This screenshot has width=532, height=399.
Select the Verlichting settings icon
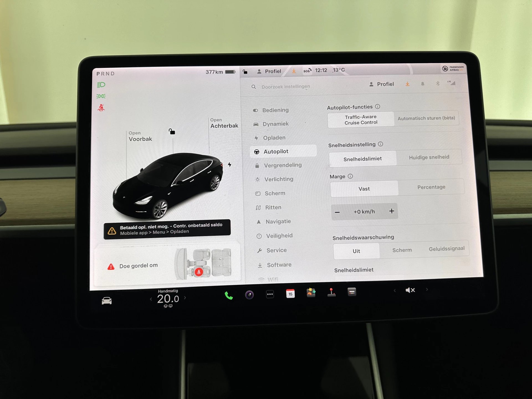256,180
